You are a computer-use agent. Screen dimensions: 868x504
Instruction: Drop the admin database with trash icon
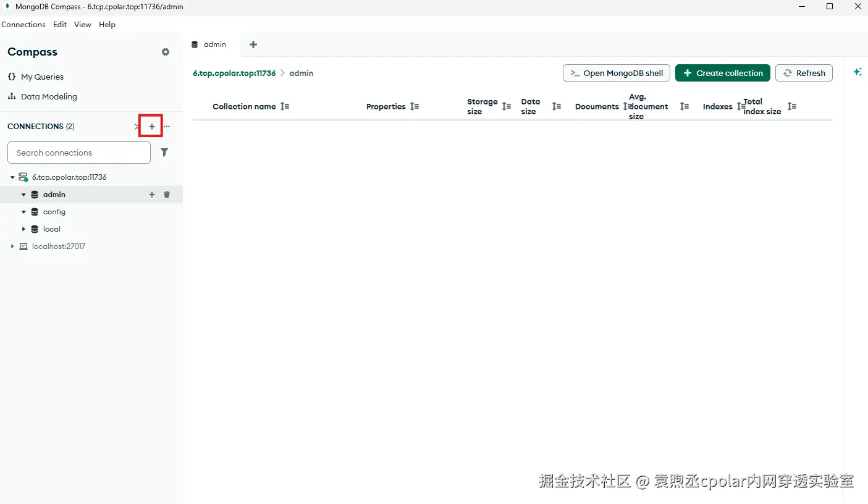(x=167, y=195)
